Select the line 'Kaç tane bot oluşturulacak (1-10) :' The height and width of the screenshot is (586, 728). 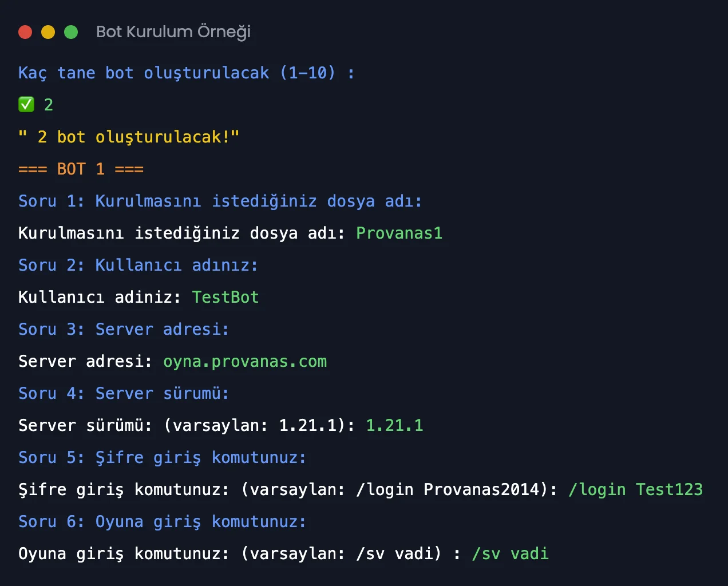pyautogui.click(x=187, y=73)
